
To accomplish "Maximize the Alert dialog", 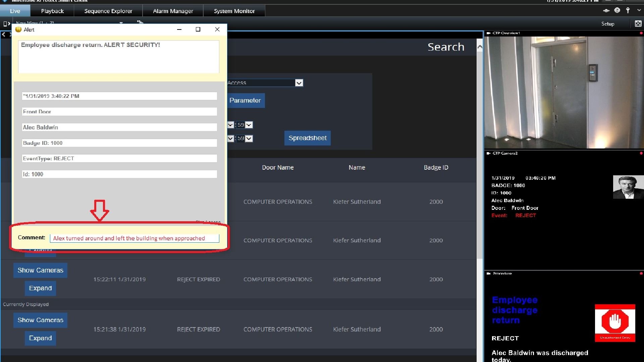I will point(198,29).
